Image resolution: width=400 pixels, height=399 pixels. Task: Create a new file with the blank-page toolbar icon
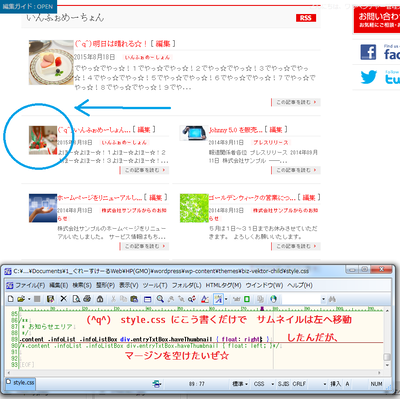coord(11,299)
